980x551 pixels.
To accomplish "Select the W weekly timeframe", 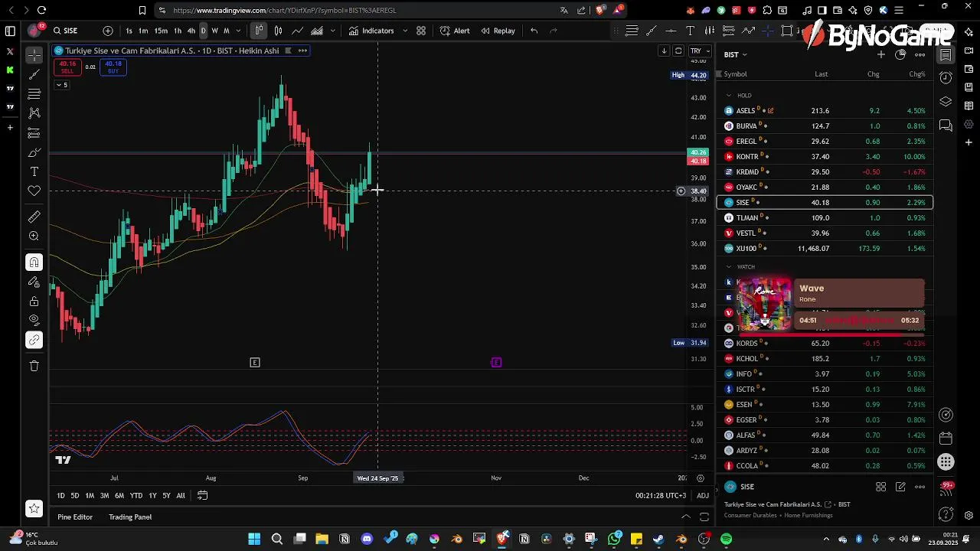I will click(214, 31).
